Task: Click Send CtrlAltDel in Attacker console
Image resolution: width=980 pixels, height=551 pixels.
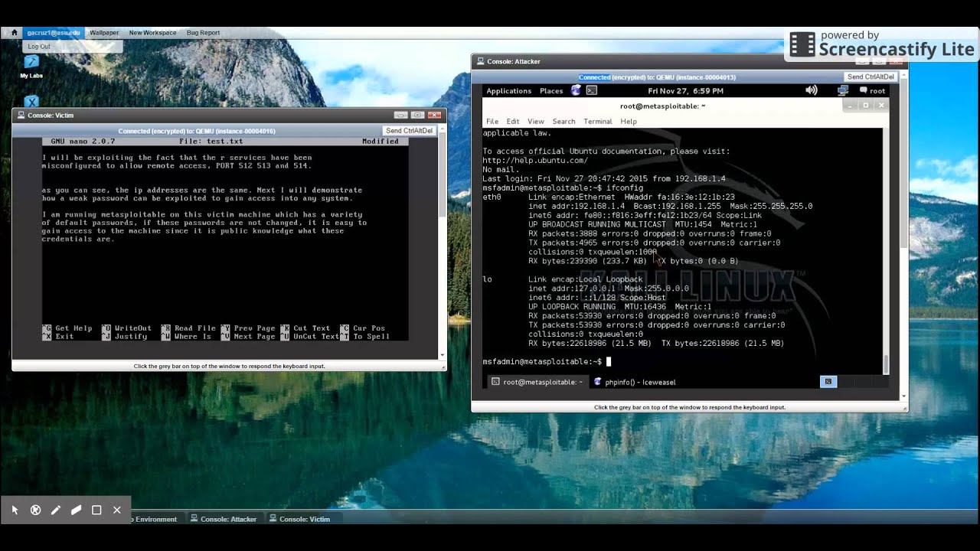Action: tap(871, 77)
